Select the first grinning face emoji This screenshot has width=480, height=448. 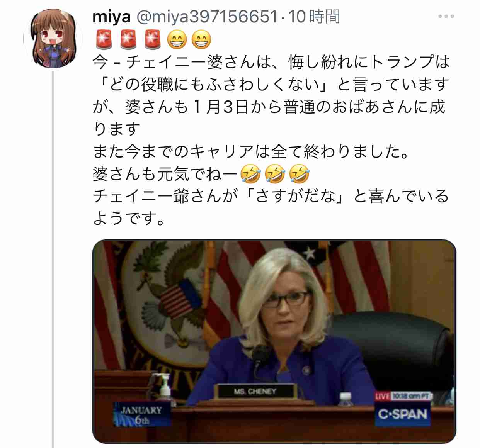177,39
